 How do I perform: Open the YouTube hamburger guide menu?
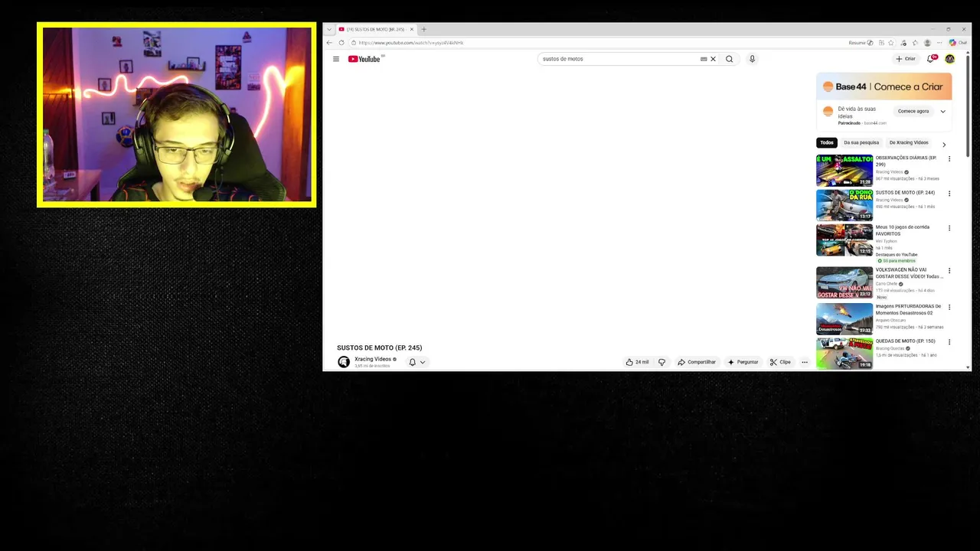click(x=335, y=59)
